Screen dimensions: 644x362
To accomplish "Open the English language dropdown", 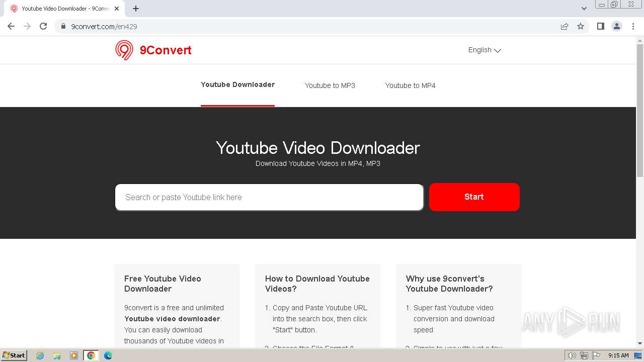I will (485, 50).
